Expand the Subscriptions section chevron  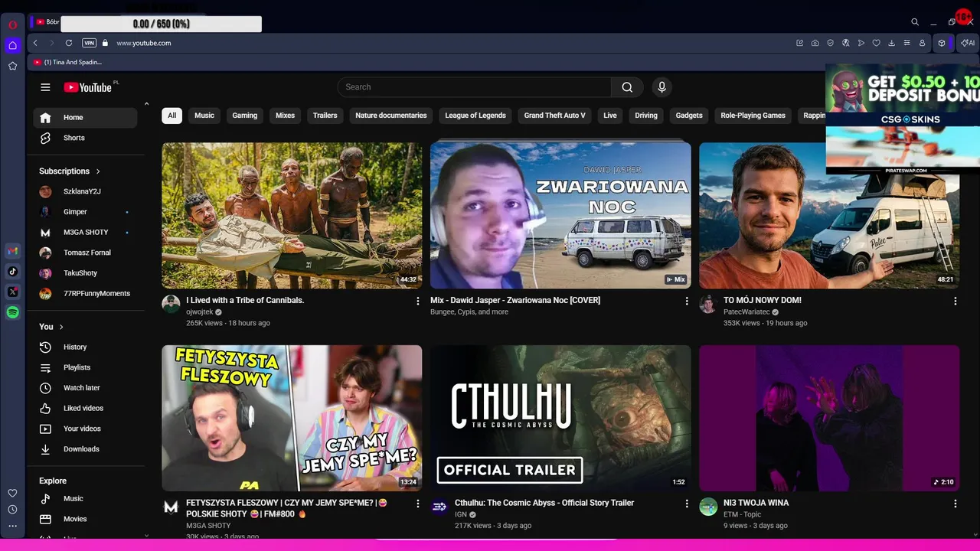click(x=98, y=171)
